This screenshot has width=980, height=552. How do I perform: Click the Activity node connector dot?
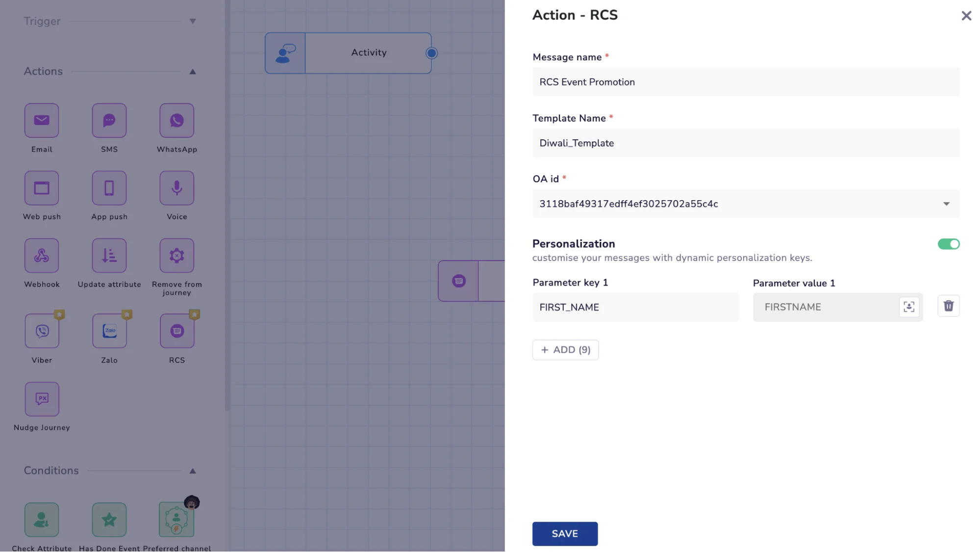(x=431, y=53)
